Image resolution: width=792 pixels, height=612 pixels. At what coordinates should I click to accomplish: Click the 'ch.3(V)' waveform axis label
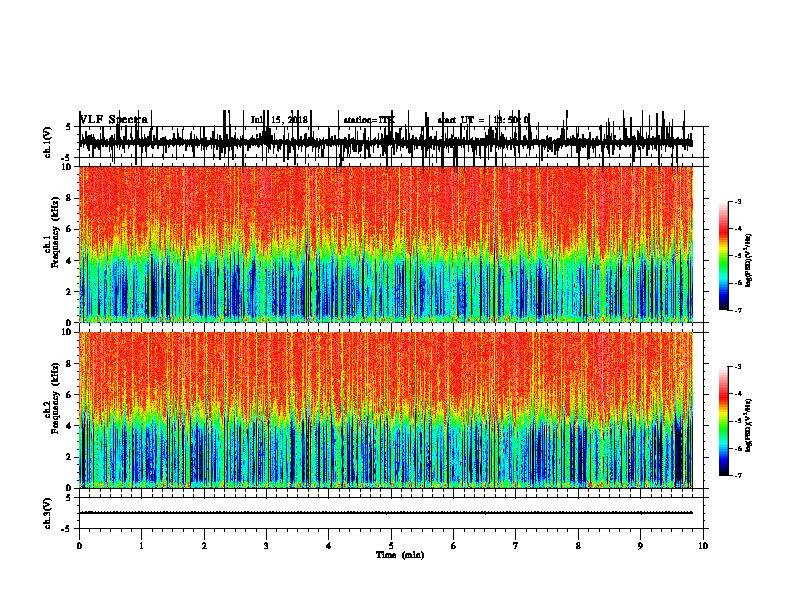(48, 513)
